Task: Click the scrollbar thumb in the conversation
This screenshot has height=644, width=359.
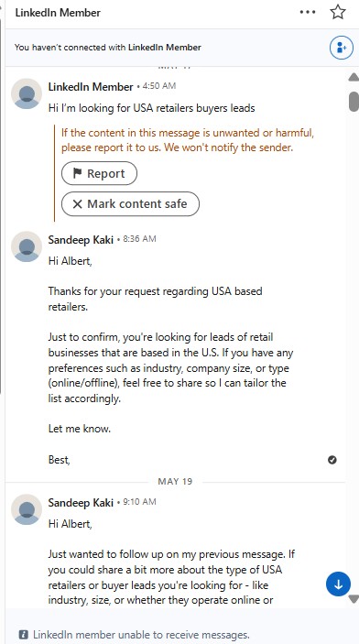Action: pyautogui.click(x=354, y=102)
